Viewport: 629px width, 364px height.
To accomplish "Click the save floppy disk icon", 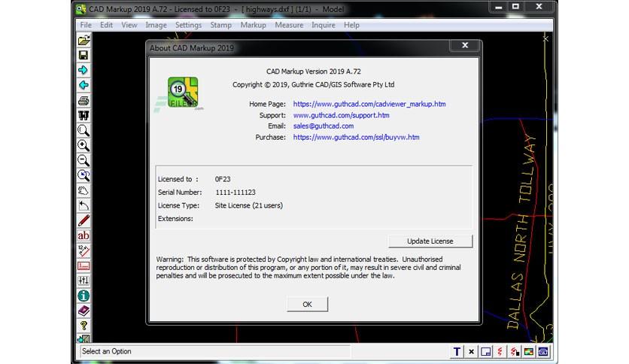I will click(x=84, y=55).
